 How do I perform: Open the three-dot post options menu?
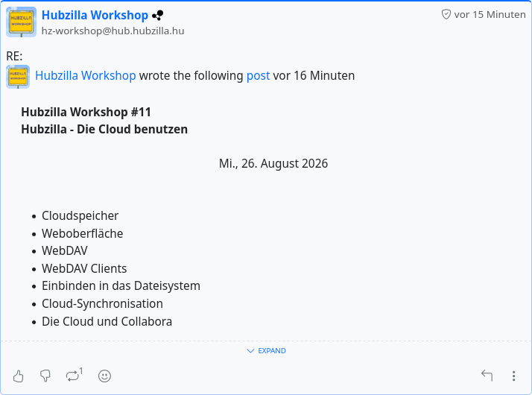[x=513, y=376]
